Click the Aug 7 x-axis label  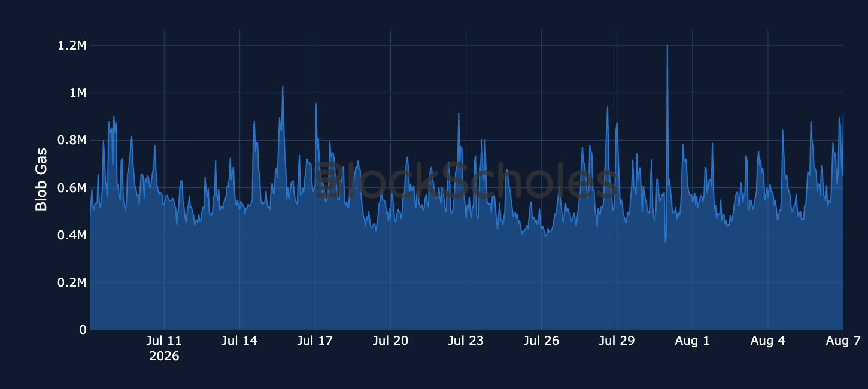(843, 341)
